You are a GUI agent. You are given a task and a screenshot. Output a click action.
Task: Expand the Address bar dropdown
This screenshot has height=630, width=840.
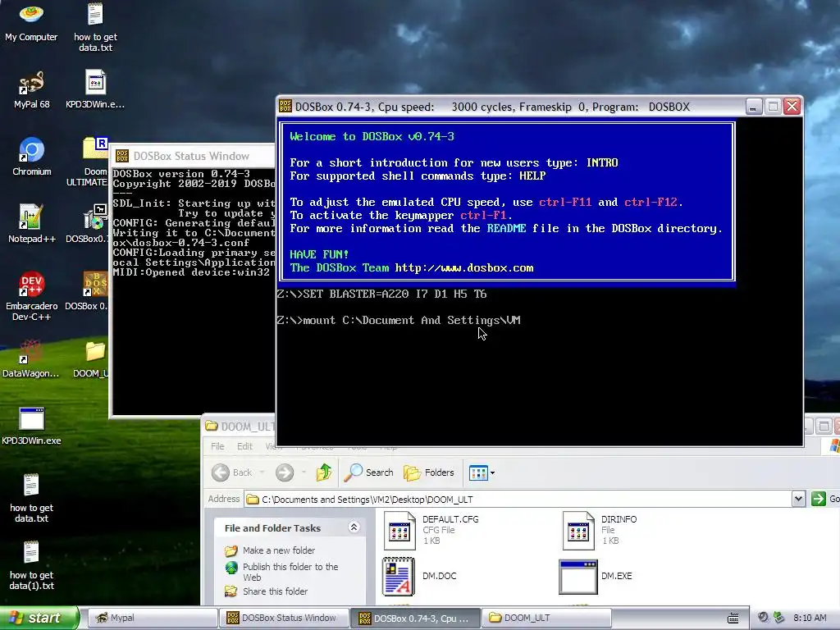(x=798, y=500)
